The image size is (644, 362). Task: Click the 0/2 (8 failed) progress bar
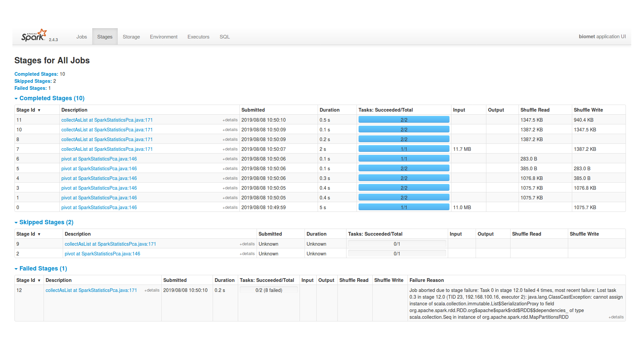[269, 290]
